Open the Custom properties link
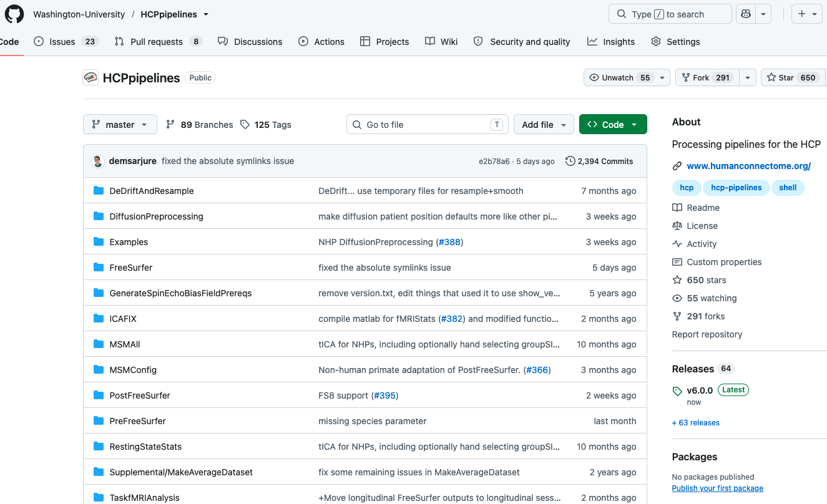Screen dimensions: 827x504 (724, 262)
